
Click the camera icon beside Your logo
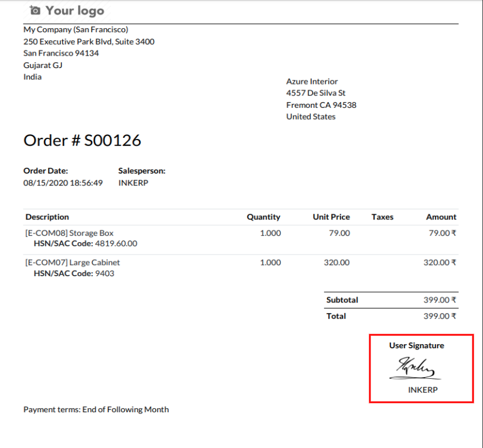[35, 11]
